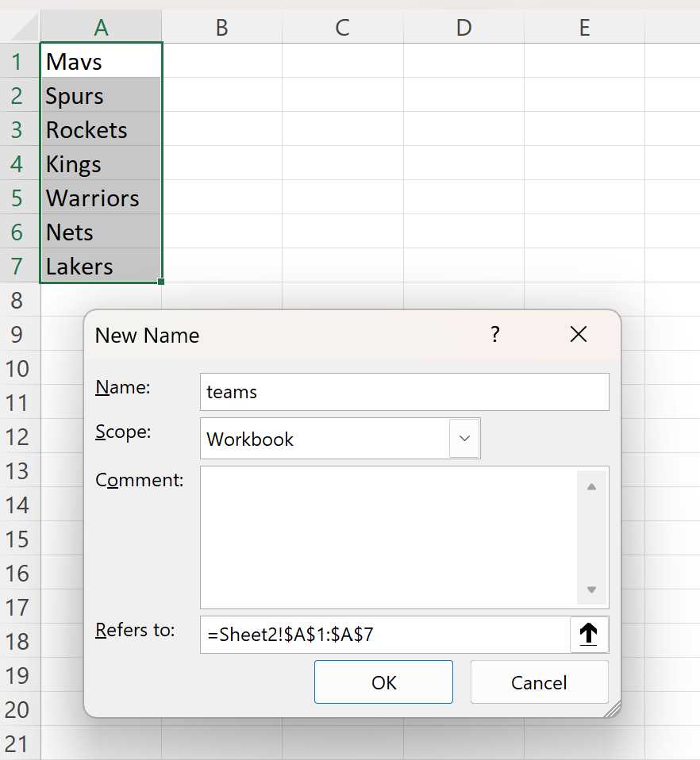Click the New Name dialog resize grip
700x760 pixels.
click(x=613, y=709)
